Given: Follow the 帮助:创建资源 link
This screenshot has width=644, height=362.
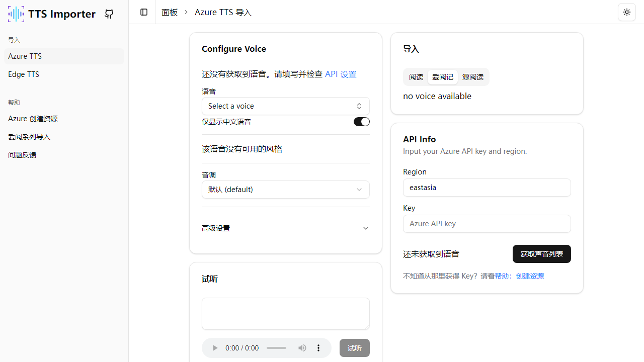Looking at the screenshot, I should [519, 276].
